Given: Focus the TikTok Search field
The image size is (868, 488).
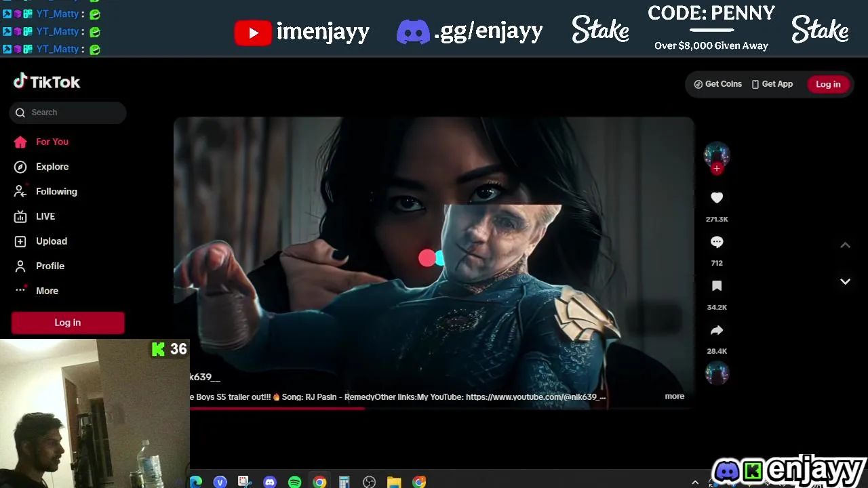Looking at the screenshot, I should click(68, 113).
